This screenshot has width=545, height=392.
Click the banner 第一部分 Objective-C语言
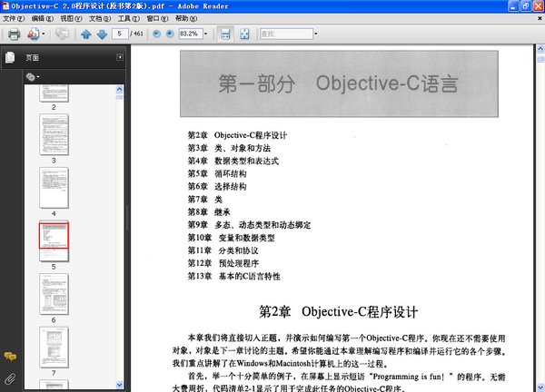[339, 83]
